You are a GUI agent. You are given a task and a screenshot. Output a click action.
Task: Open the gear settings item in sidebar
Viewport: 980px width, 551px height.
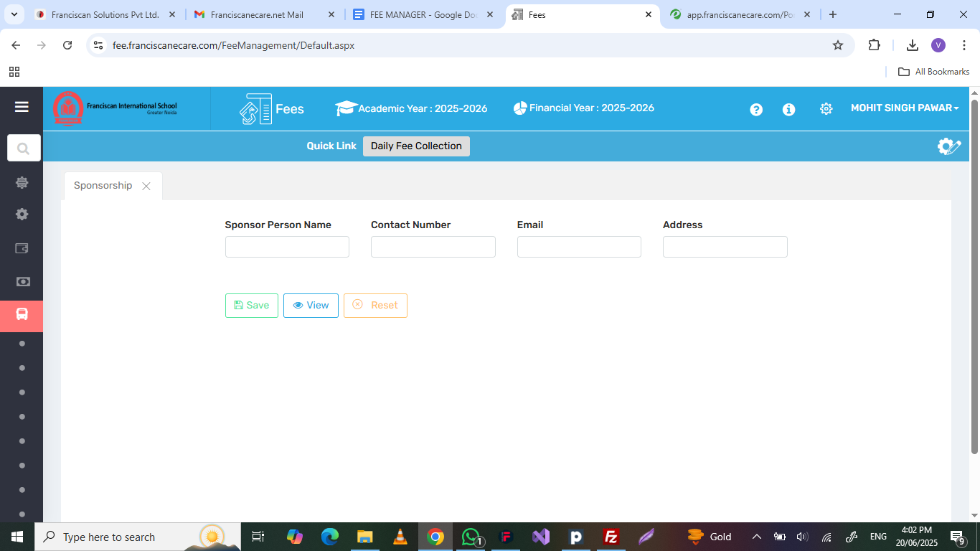point(22,214)
